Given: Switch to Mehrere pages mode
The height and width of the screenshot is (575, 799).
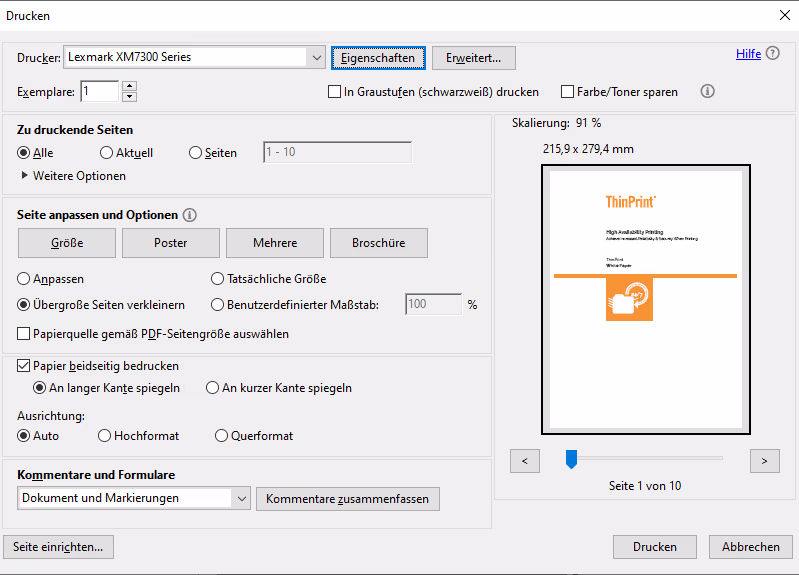Looking at the screenshot, I should [275, 243].
